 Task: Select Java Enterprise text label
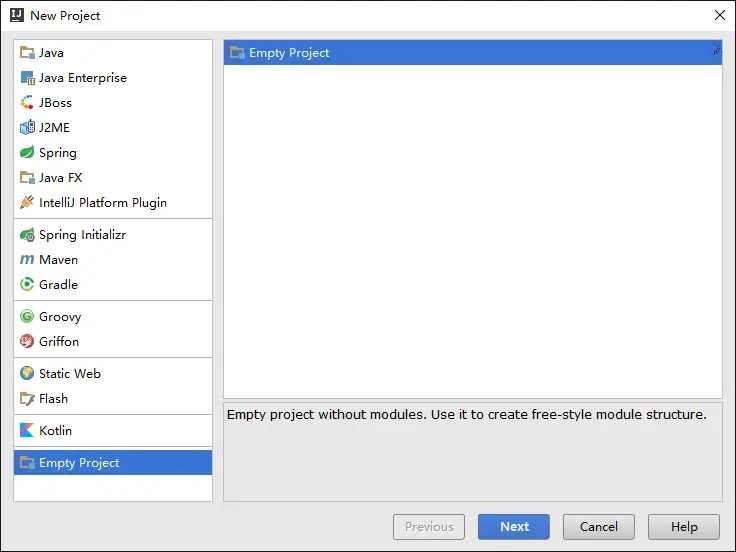pyautogui.click(x=83, y=77)
